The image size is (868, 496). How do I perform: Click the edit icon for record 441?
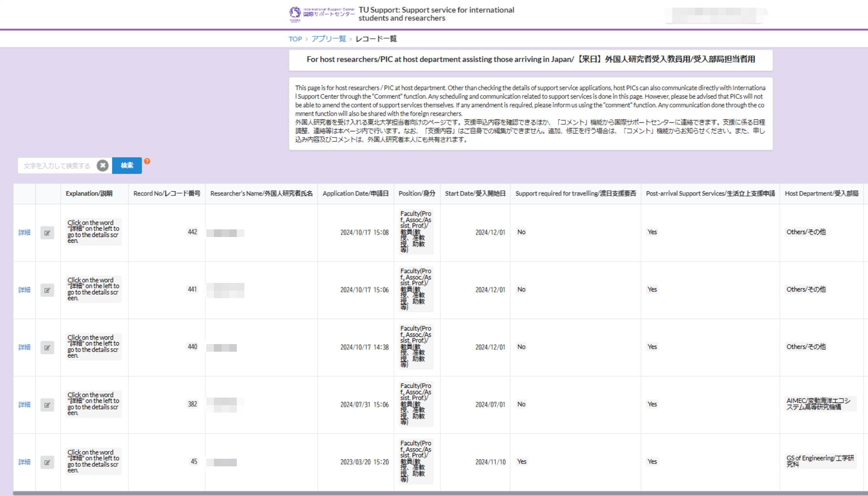[47, 290]
